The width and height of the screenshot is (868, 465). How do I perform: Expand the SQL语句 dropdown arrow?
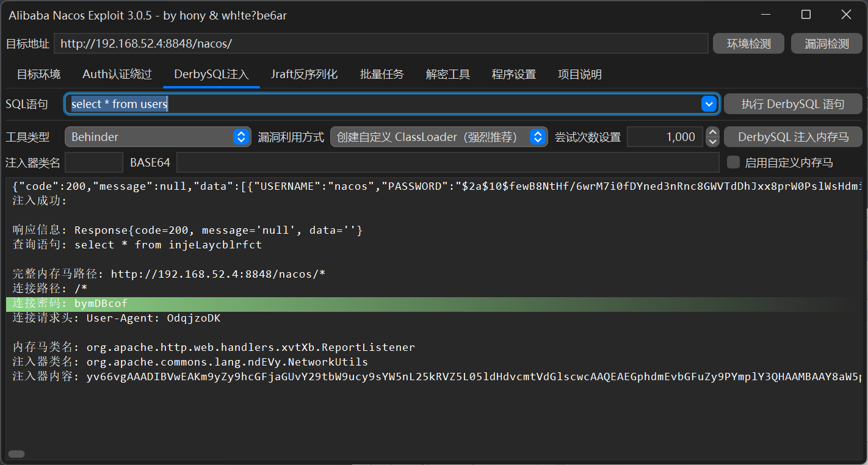point(709,104)
